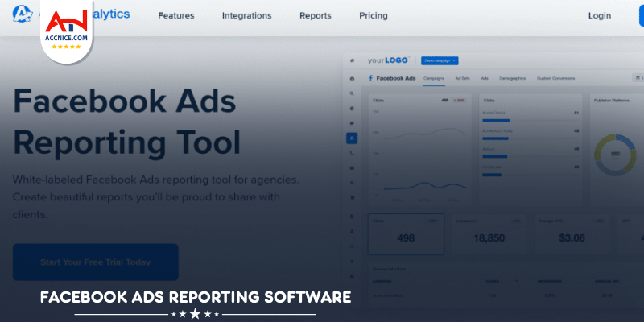Click the yourLOGO placeholder logo
Viewport: 644px width, 322px height.
pyautogui.click(x=388, y=60)
